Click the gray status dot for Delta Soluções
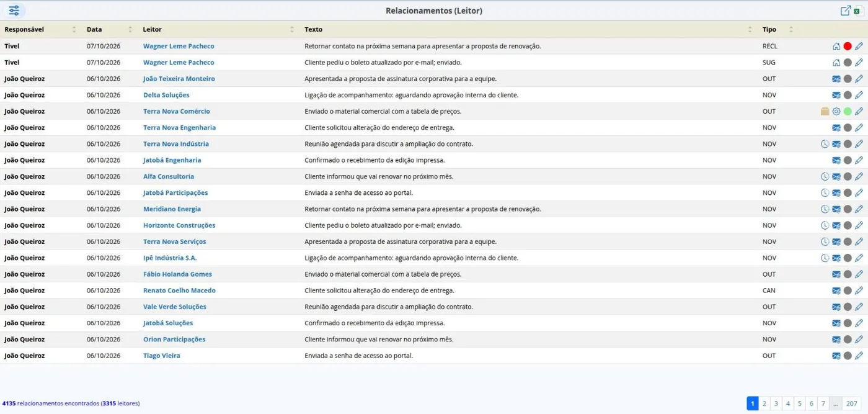 click(x=848, y=95)
